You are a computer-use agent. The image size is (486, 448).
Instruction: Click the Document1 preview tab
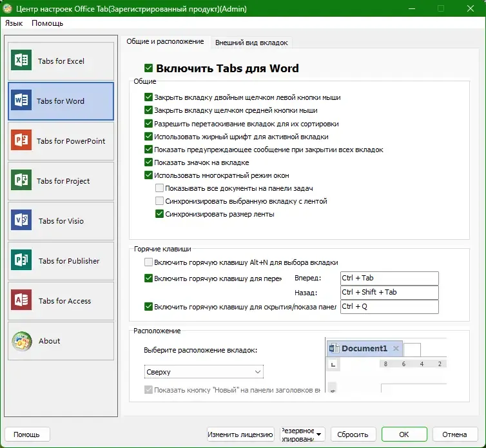365,349
